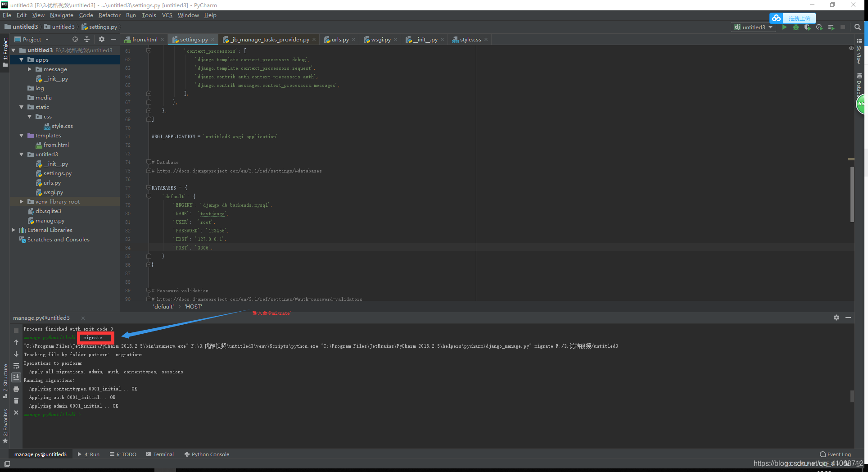Click the editor vertical scrollbar
Viewport: 868px width, 472px height.
tap(852, 194)
